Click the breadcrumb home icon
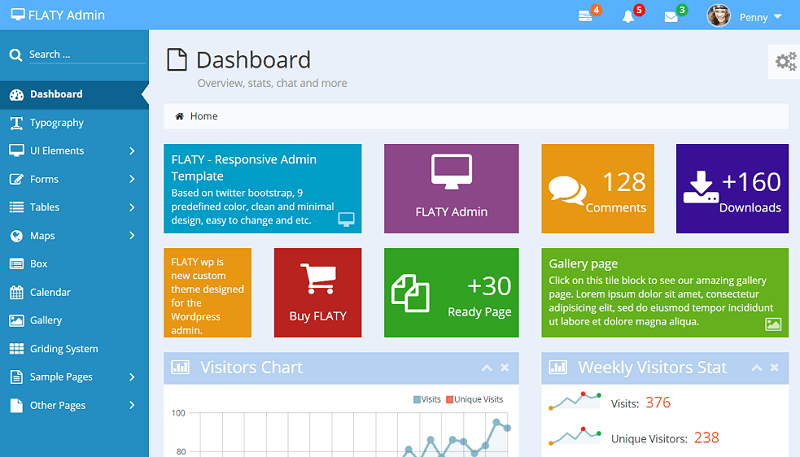Screen dimensions: 800x457 179,116
